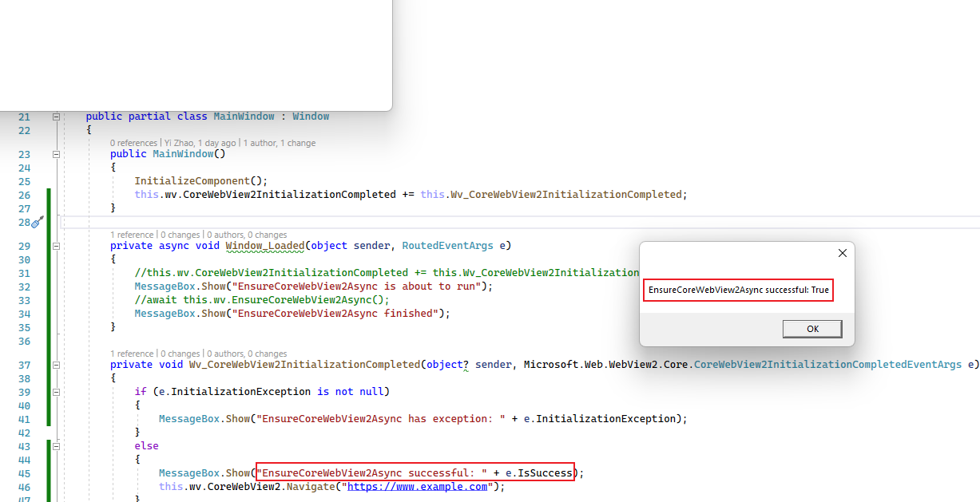Click the green squiggle under Window_Loaded

tap(264, 252)
